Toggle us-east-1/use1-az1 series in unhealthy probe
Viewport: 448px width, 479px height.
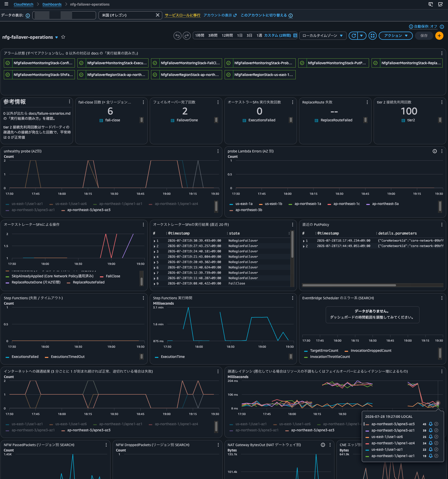click(x=24, y=204)
